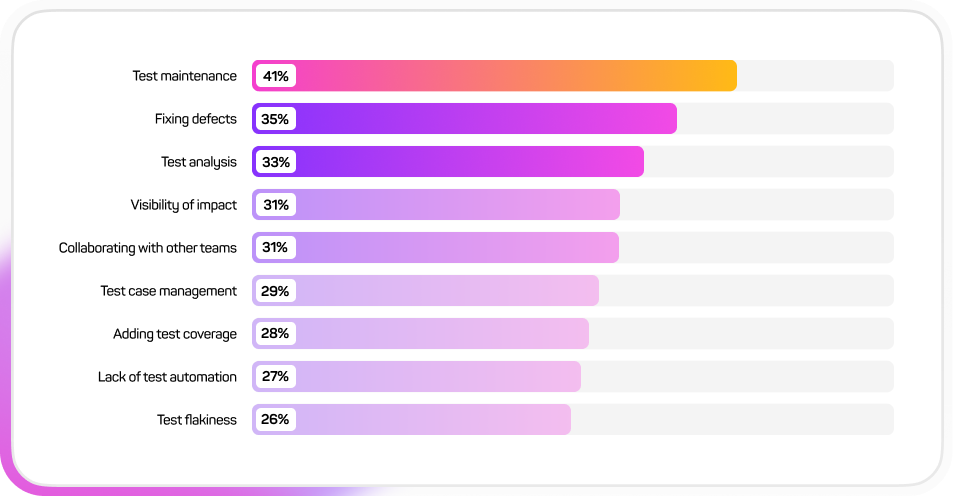The image size is (953, 496).
Task: Click the 29% percentage badge
Action: (x=276, y=291)
